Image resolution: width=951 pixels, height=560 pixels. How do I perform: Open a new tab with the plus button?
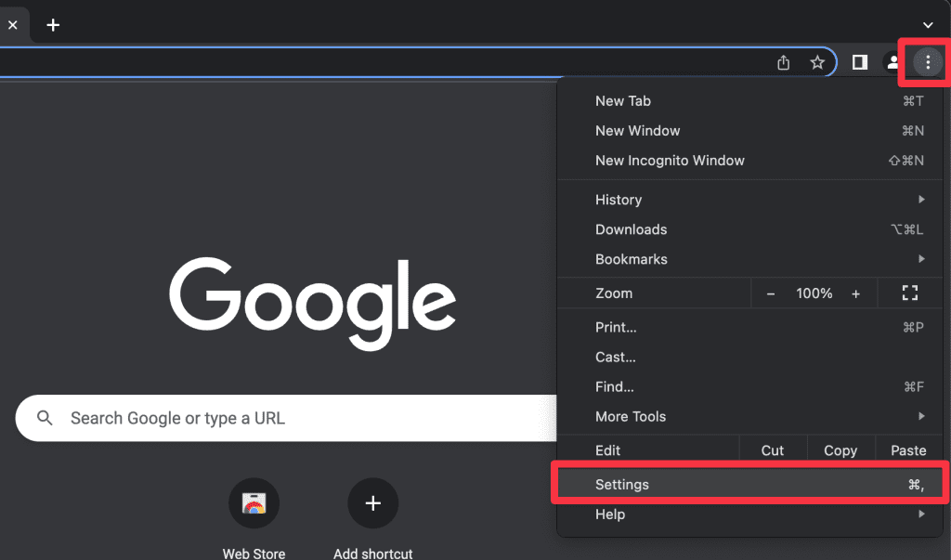click(x=53, y=25)
